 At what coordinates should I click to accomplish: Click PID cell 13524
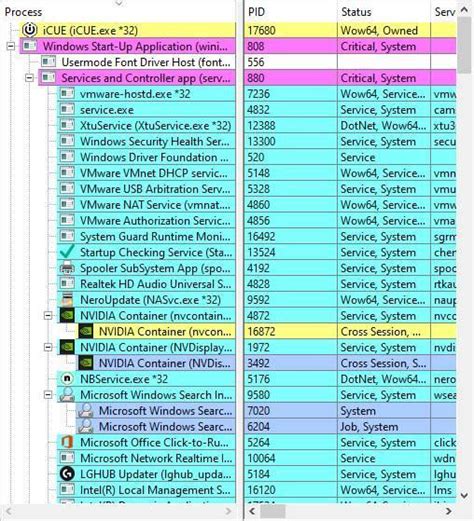(291, 252)
